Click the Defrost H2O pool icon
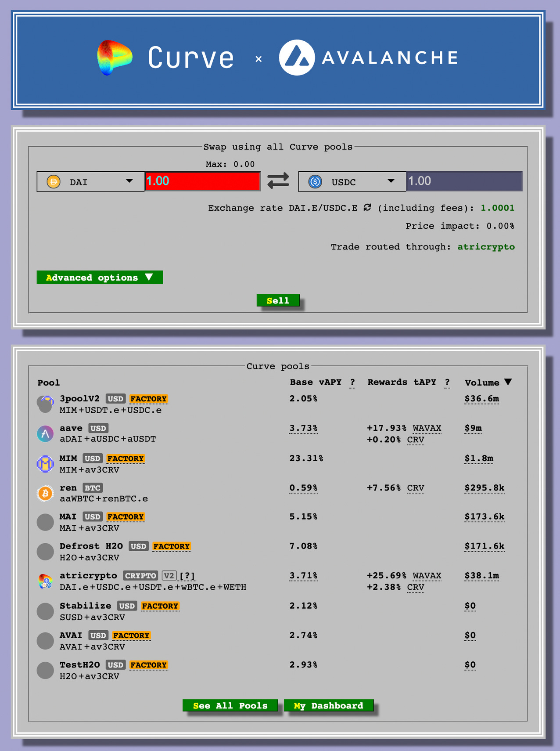Screen dimensions: 560x751 tap(45, 552)
